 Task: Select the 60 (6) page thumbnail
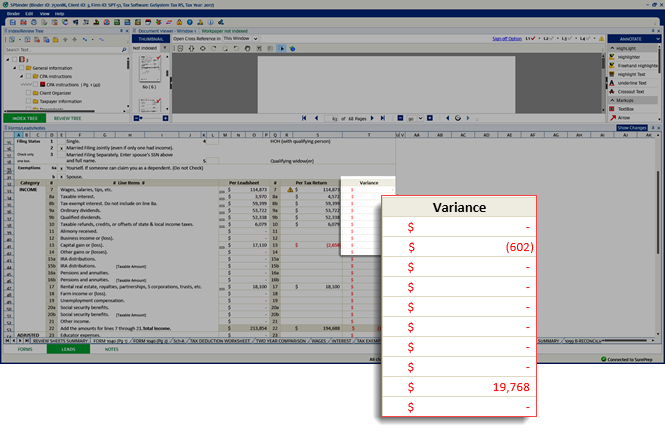150,69
